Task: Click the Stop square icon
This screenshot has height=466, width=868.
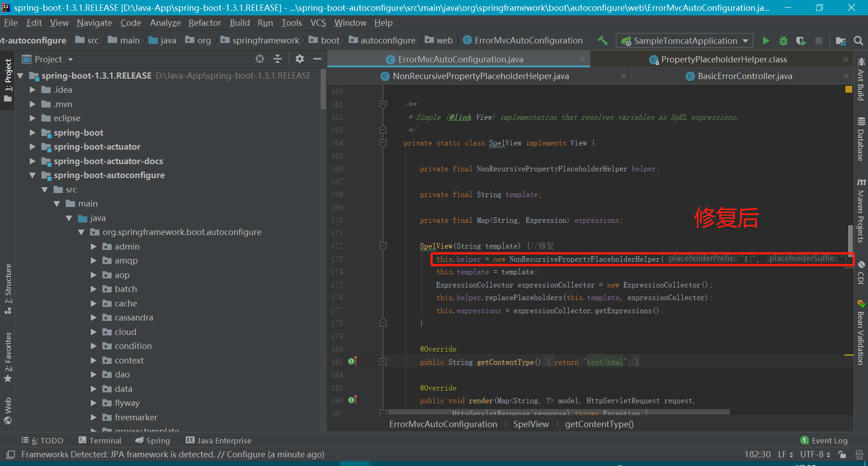Action: coord(819,41)
